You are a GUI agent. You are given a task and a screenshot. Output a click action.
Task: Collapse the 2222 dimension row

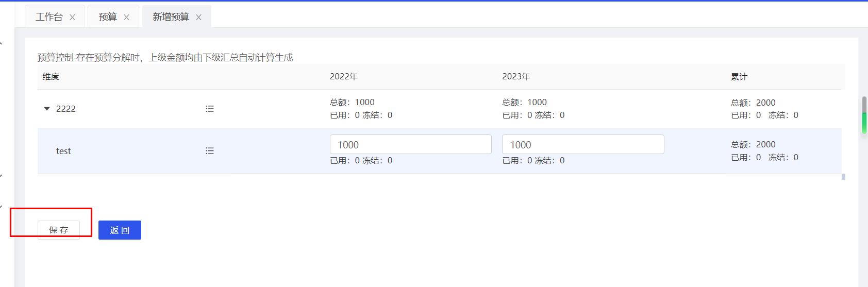[47, 109]
